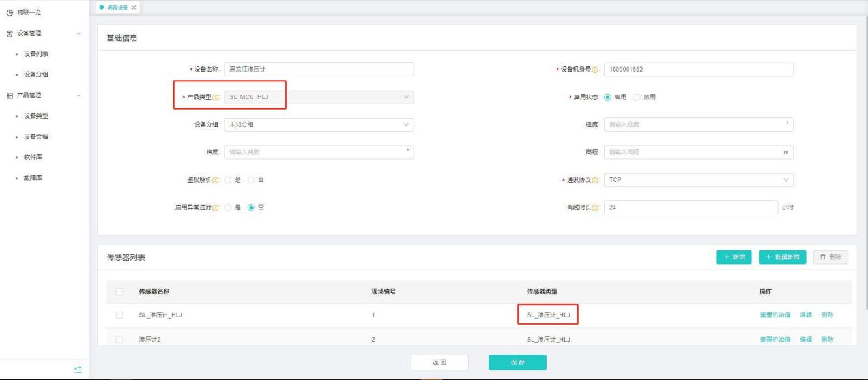This screenshot has height=380, width=868.
Task: Open 设备列表 in the sidebar menu
Action: (x=36, y=53)
